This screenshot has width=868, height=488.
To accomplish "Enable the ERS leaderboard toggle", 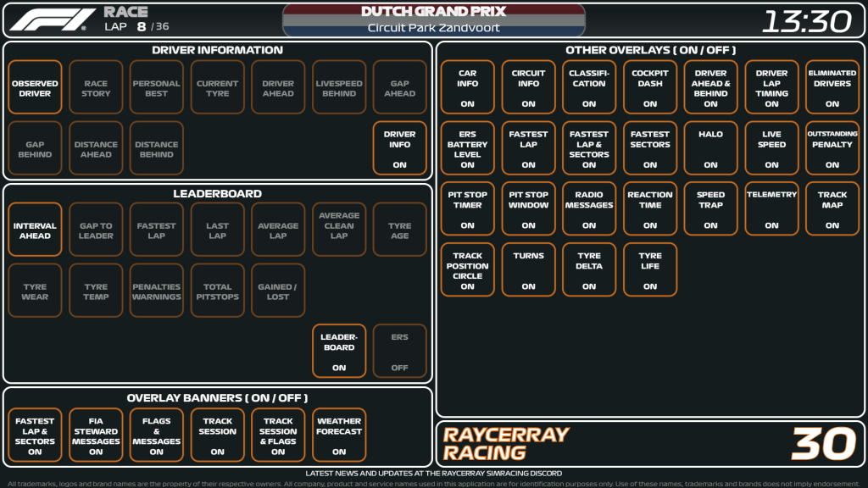I will pyautogui.click(x=400, y=351).
